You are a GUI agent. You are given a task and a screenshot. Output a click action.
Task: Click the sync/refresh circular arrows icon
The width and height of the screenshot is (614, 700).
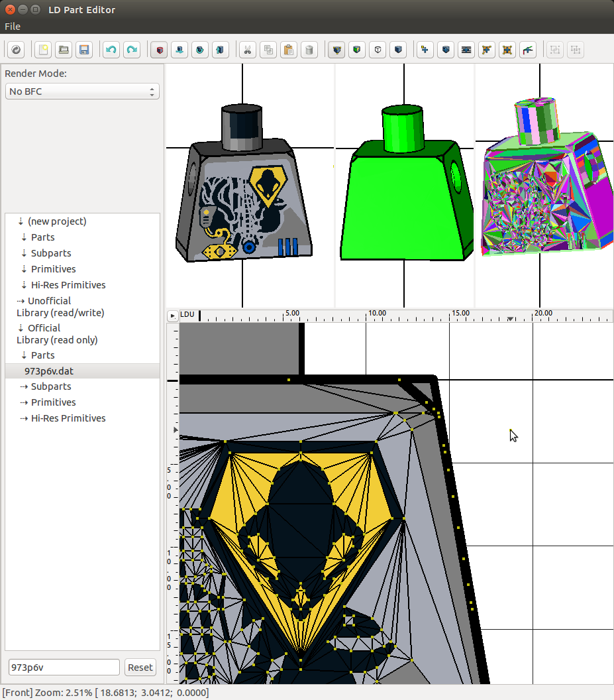coord(16,50)
